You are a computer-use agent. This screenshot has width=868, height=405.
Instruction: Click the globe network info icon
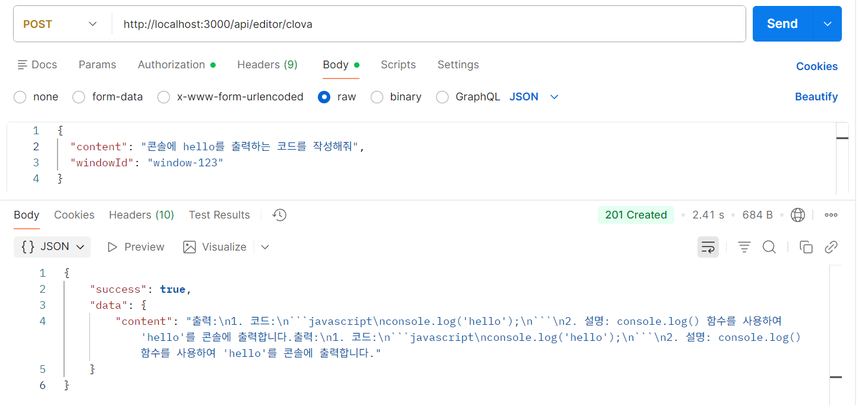[798, 215]
